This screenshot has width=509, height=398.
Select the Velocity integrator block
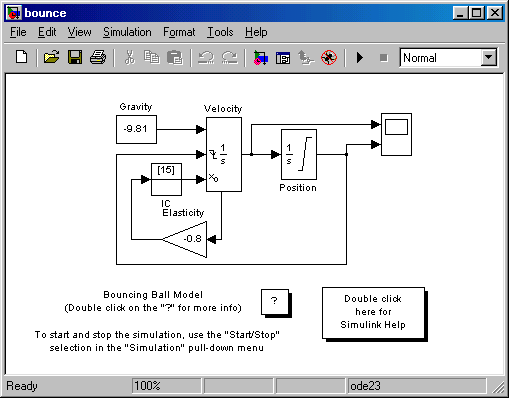[224, 154]
